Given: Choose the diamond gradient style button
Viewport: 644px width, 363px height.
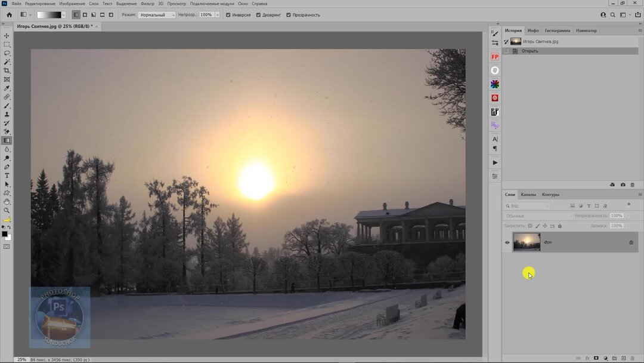Looking at the screenshot, I should [111, 15].
